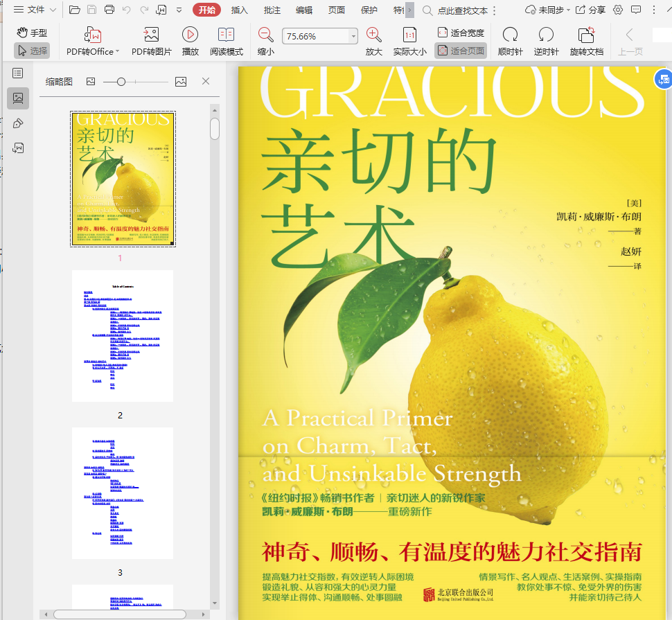This screenshot has width=672, height=620.
Task: Click thumbnail panel scroll down arrow
Action: pyautogui.click(x=215, y=603)
